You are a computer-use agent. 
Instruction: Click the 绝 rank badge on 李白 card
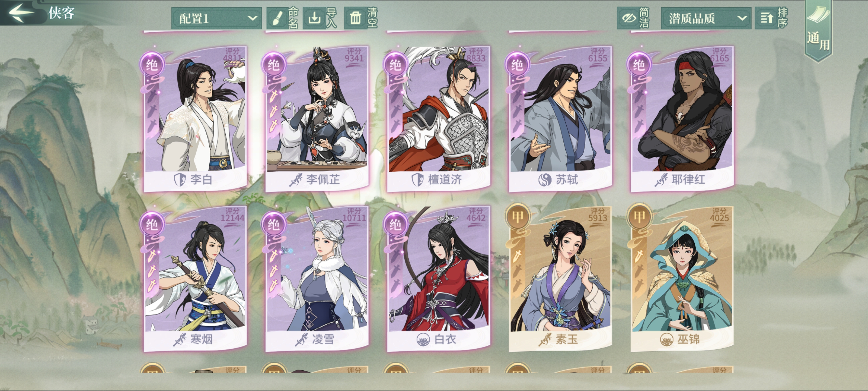pyautogui.click(x=152, y=64)
